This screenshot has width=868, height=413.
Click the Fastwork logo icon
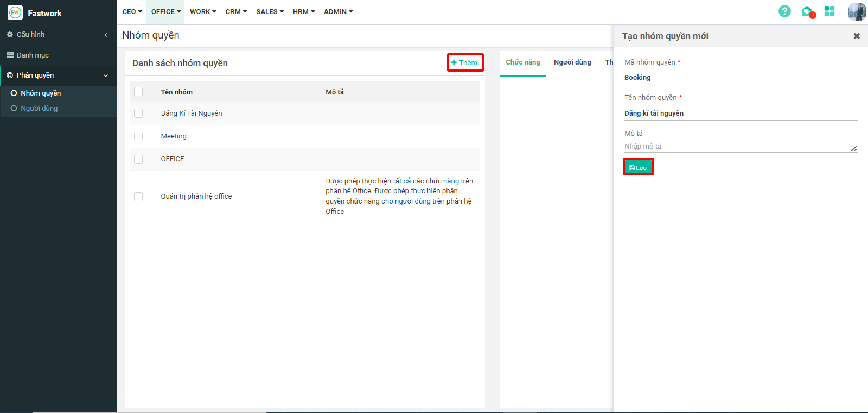[x=15, y=12]
